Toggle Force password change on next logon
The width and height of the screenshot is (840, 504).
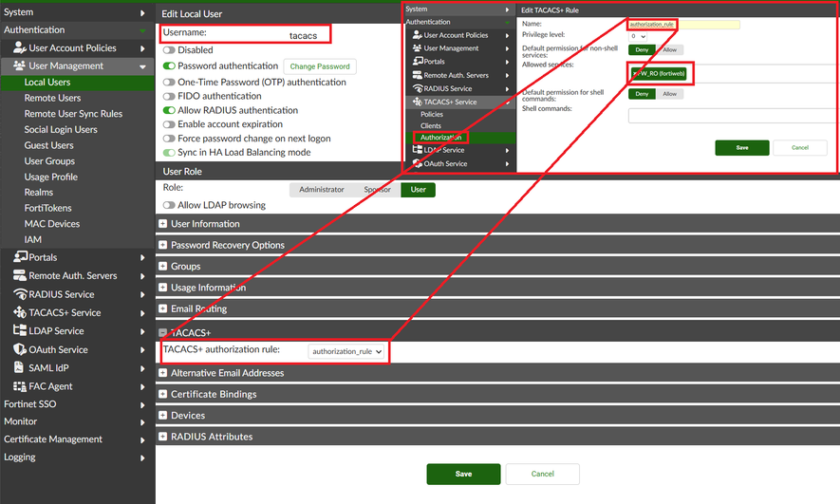[169, 139]
